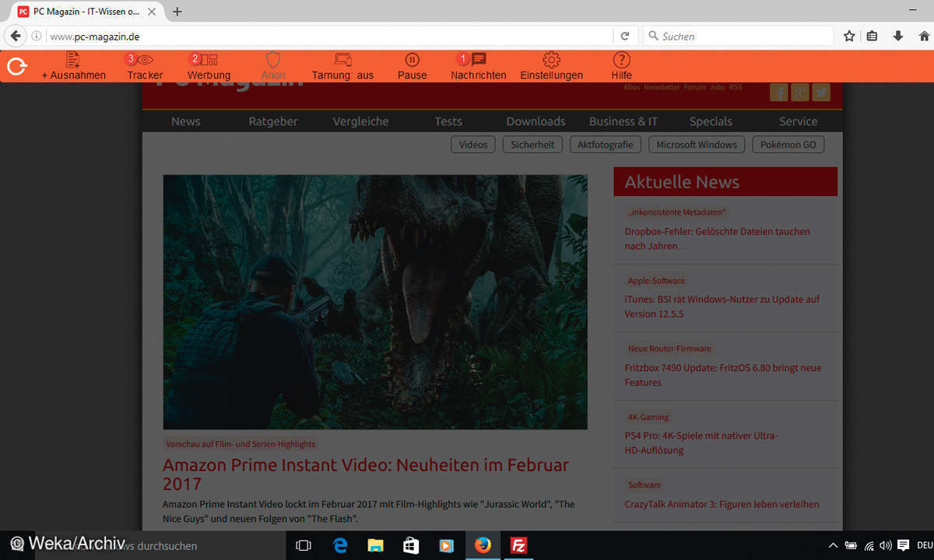Click the Pokémon GO topic button
The image size is (934, 560).
click(x=788, y=145)
